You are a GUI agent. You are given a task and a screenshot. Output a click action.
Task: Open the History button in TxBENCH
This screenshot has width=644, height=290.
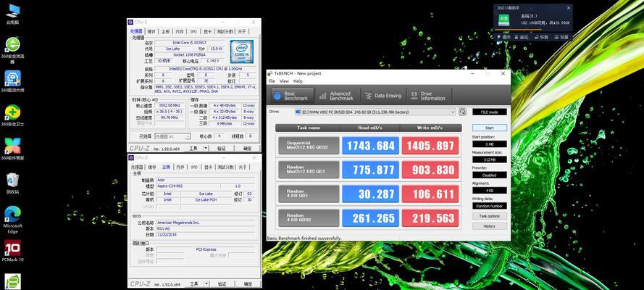click(490, 226)
